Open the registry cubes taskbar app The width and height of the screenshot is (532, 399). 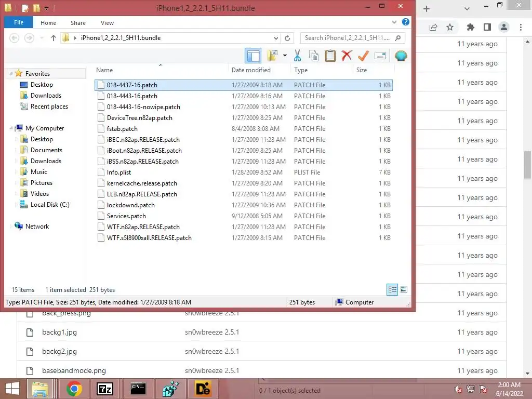pos(170,389)
